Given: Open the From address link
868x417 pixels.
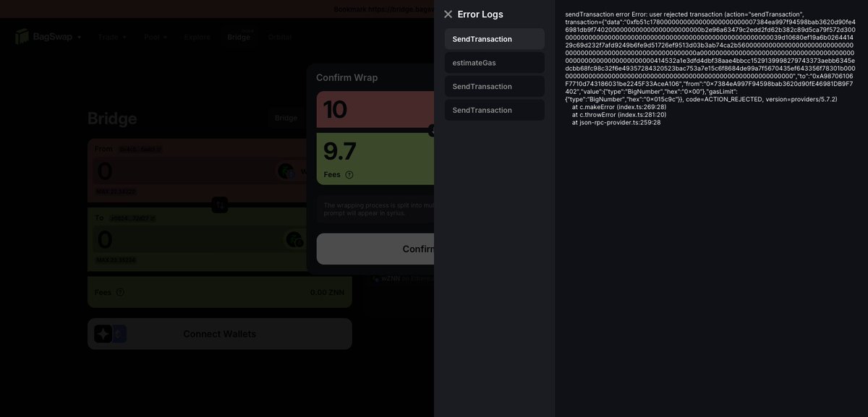Looking at the screenshot, I should click(140, 150).
